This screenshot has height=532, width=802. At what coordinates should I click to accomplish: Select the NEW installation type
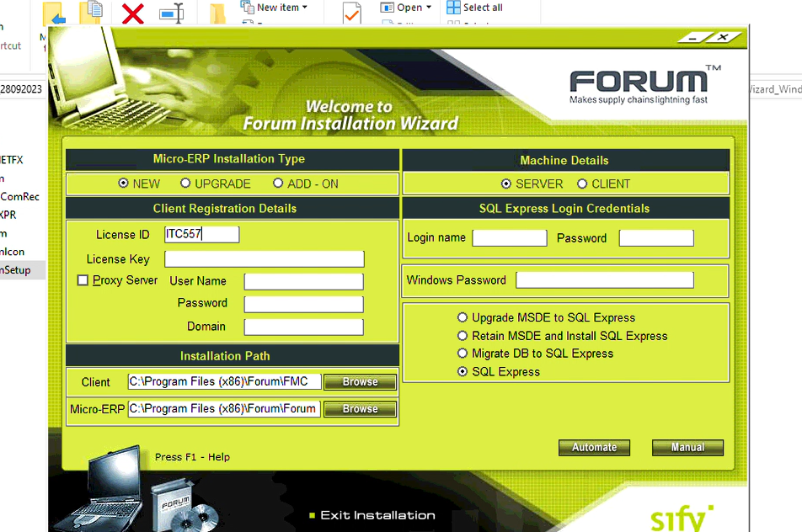point(123,183)
